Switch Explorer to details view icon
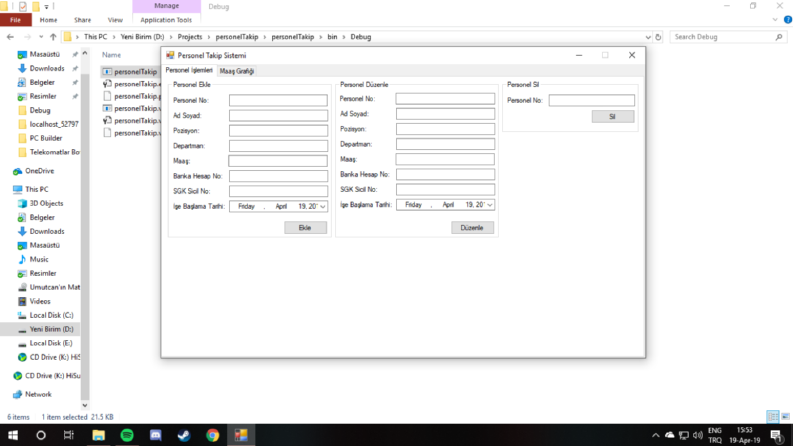The width and height of the screenshot is (793, 446). 773,417
